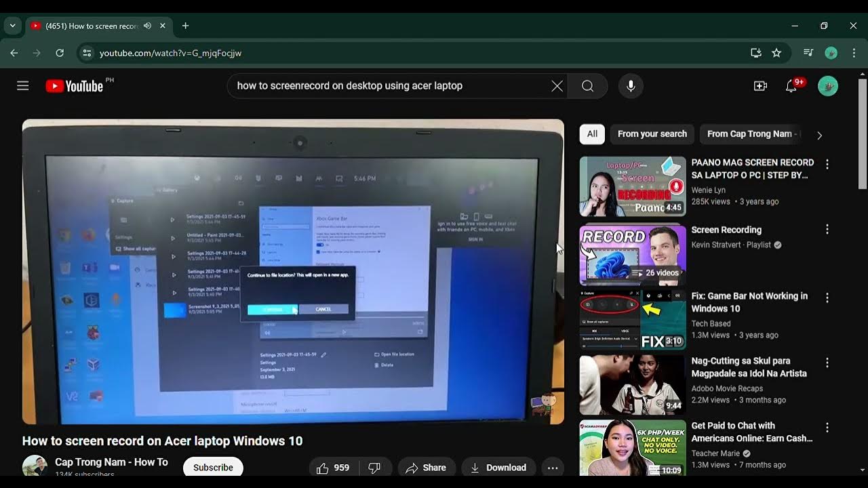This screenshot has width=868, height=488.
Task: Click the video player to pause
Action: [293, 272]
